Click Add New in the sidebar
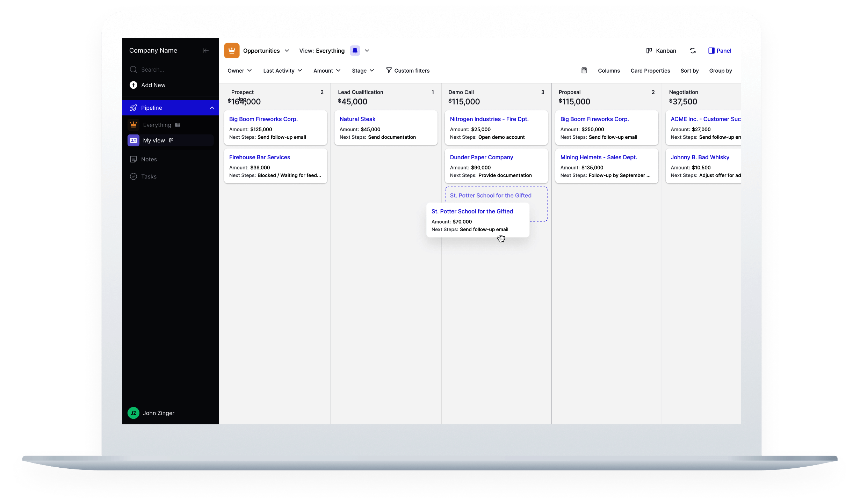The image size is (860, 504). point(153,85)
